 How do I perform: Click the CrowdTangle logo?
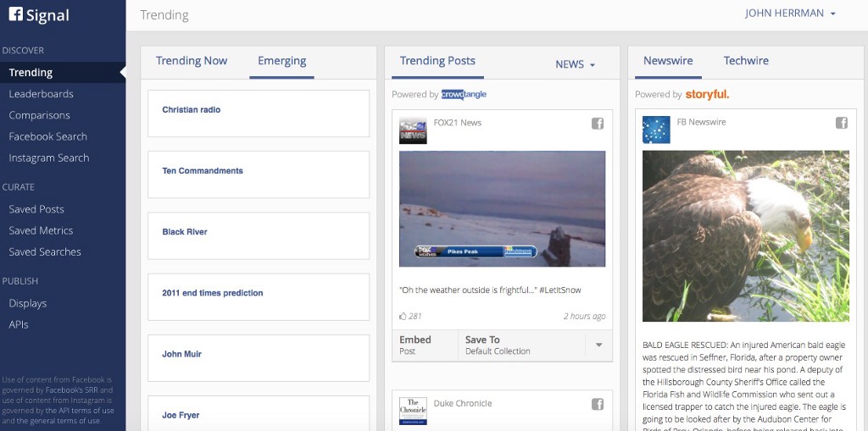(464, 94)
